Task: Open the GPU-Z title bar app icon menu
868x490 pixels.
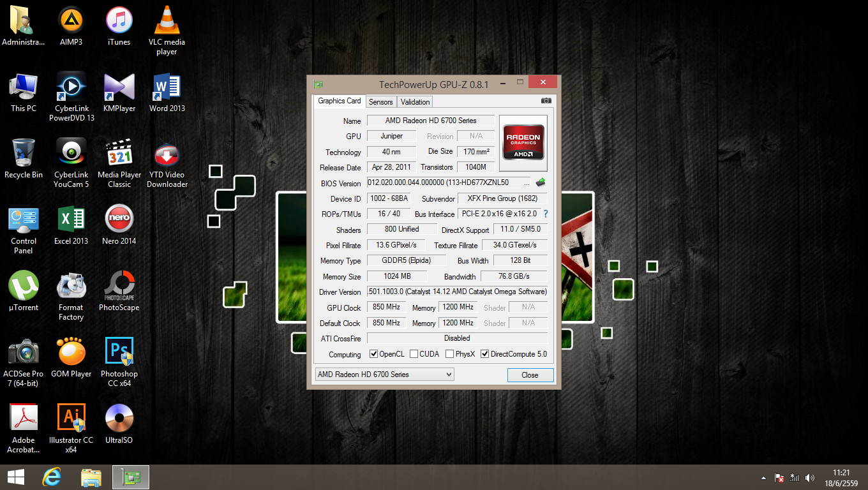Action: [318, 84]
